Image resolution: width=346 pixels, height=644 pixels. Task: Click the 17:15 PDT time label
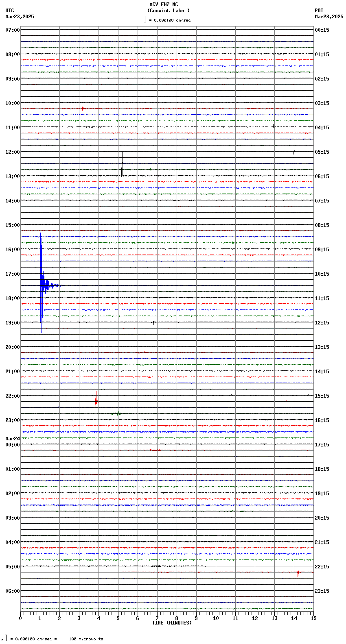tap(322, 445)
